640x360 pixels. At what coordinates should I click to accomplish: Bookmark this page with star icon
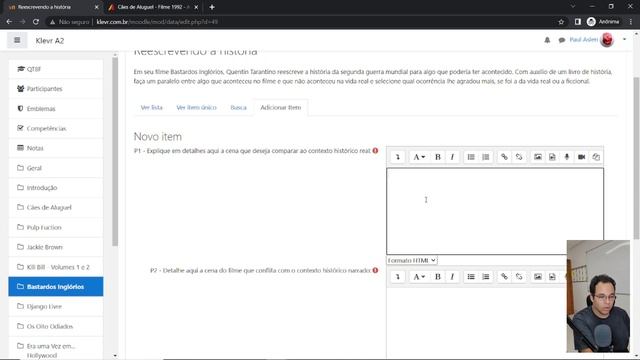point(561,22)
